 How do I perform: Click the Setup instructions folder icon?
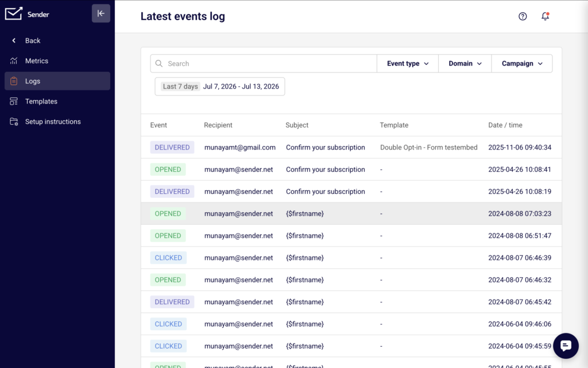click(x=14, y=122)
